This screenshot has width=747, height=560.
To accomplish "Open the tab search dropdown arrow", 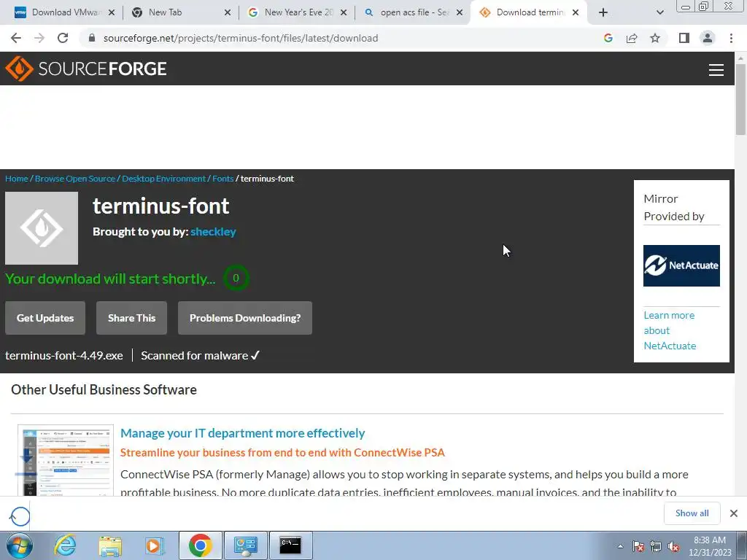I will pyautogui.click(x=659, y=12).
